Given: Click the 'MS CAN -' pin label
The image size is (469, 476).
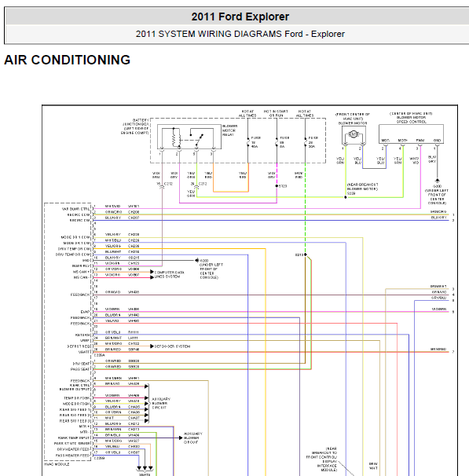Looking at the screenshot, I should click(x=82, y=277).
